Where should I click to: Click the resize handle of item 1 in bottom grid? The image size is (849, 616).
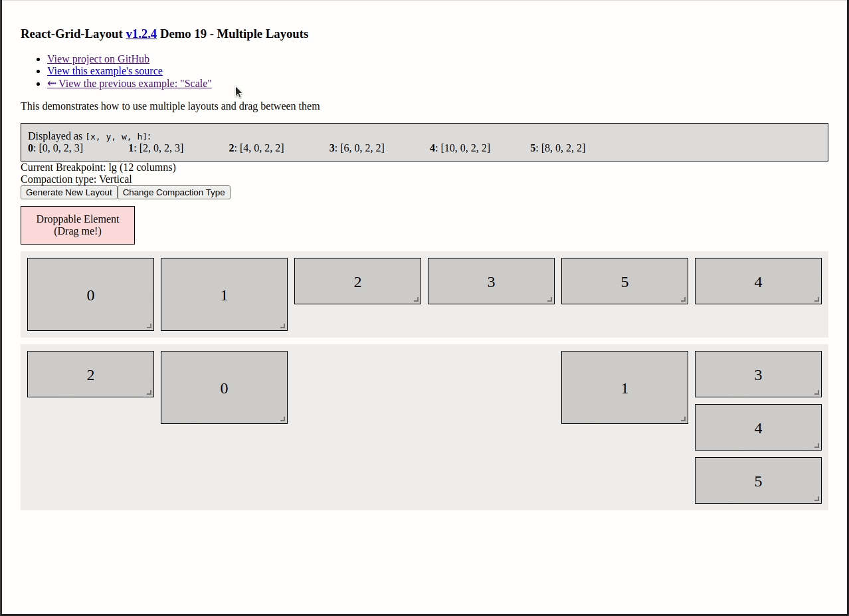pos(683,419)
